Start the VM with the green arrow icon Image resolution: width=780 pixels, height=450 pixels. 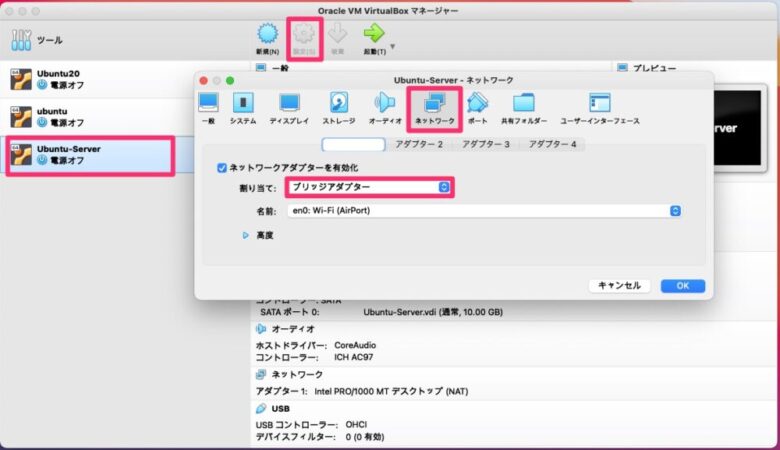tap(374, 33)
